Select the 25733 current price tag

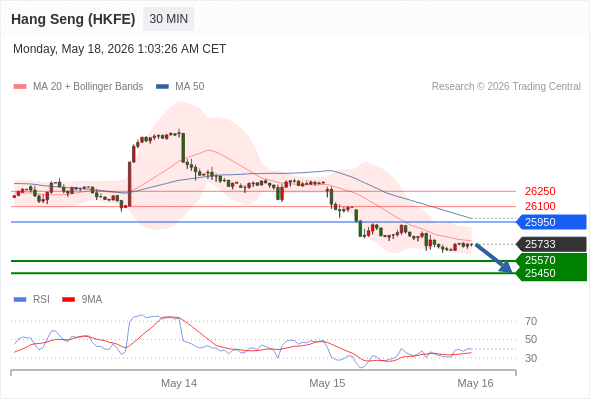pos(552,244)
